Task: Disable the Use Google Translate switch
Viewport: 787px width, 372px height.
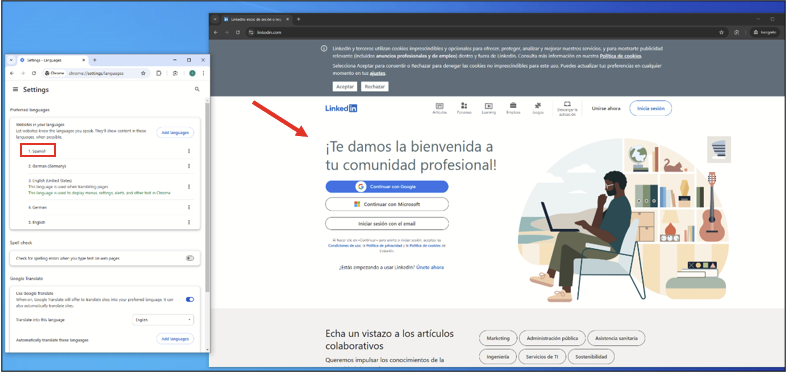Action: [190, 299]
